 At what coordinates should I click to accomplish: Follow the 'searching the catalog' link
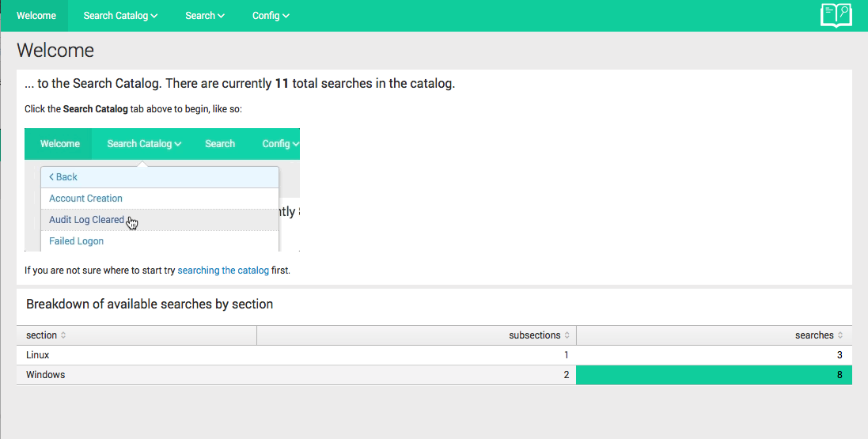tap(223, 271)
